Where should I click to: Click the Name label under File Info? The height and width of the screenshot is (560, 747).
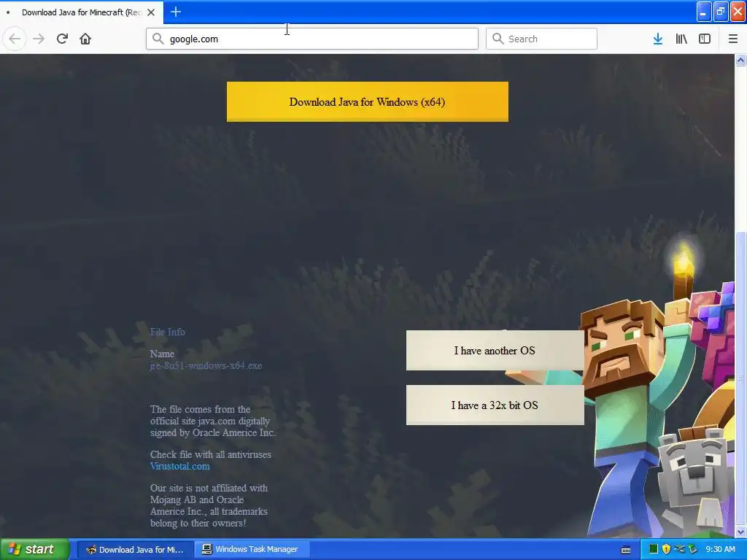162,354
